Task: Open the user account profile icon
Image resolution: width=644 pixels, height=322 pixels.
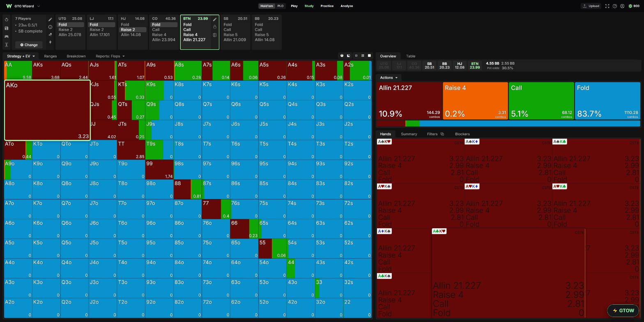Action: tap(622, 6)
